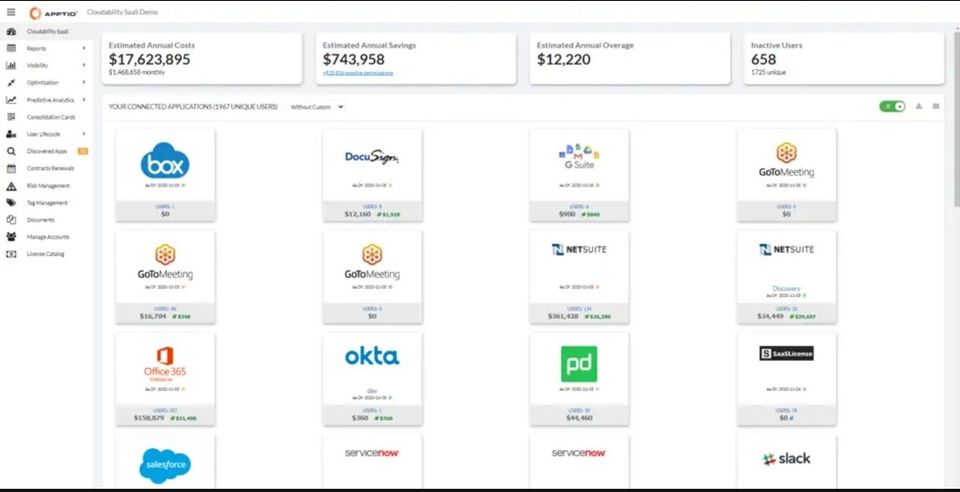Click the Estimated Annual Costs value $17,623,895
Image resolution: width=960 pixels, height=492 pixels.
pyautogui.click(x=149, y=59)
